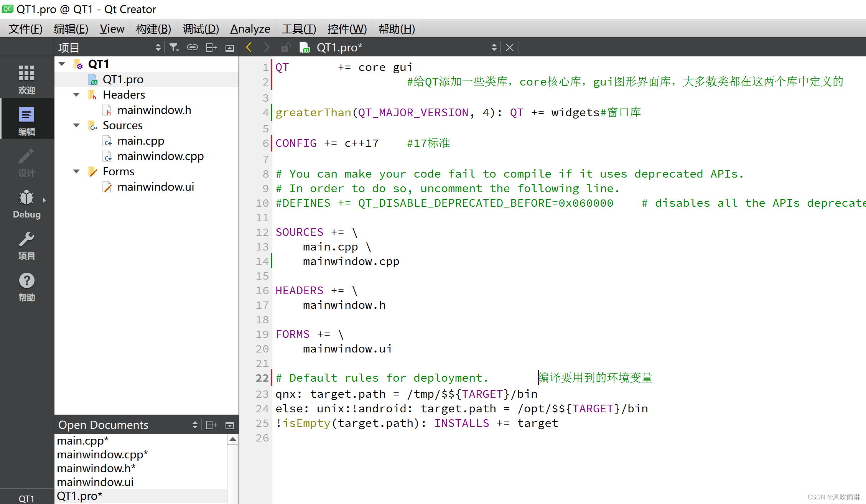Expand the Headers folder in project tree
Image resolution: width=866 pixels, height=504 pixels.
(77, 94)
